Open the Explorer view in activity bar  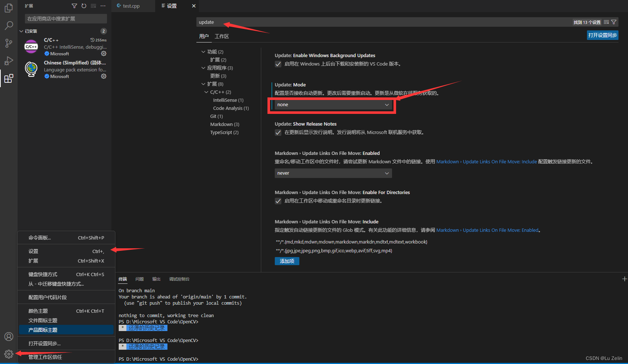[9, 8]
